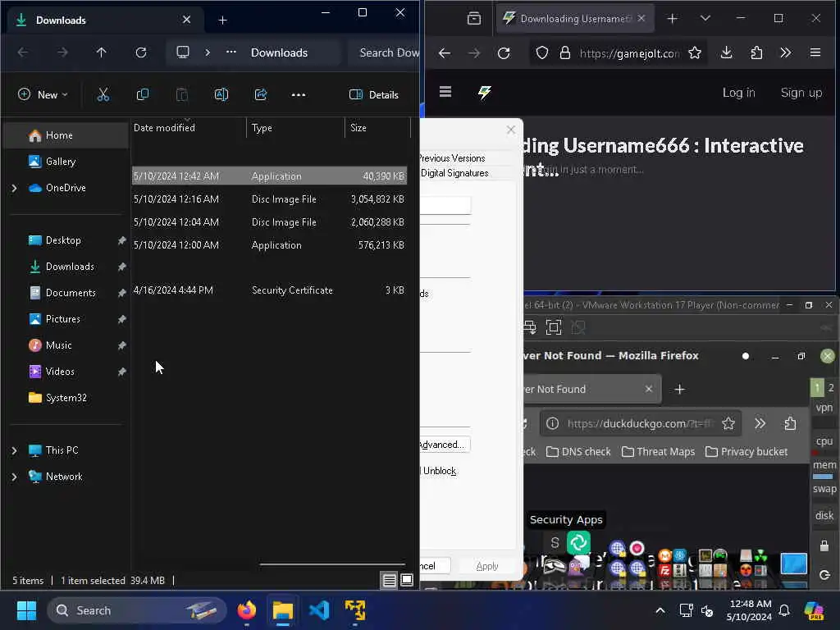Image resolution: width=840 pixels, height=630 pixels.
Task: Click the Game Jolt lightning bolt logo
Action: tap(484, 92)
